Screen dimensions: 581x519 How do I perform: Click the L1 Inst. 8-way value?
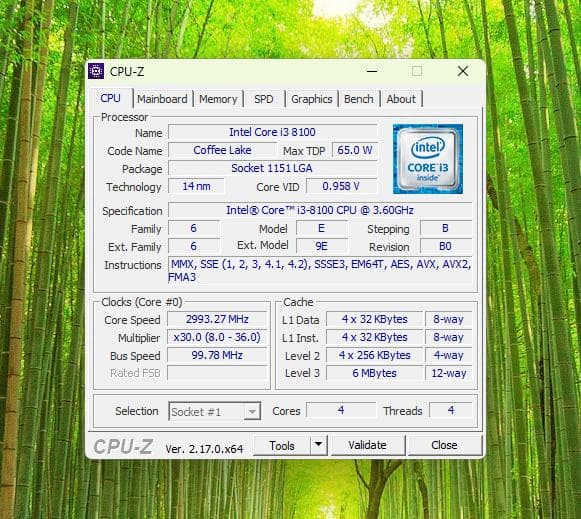[x=448, y=337]
